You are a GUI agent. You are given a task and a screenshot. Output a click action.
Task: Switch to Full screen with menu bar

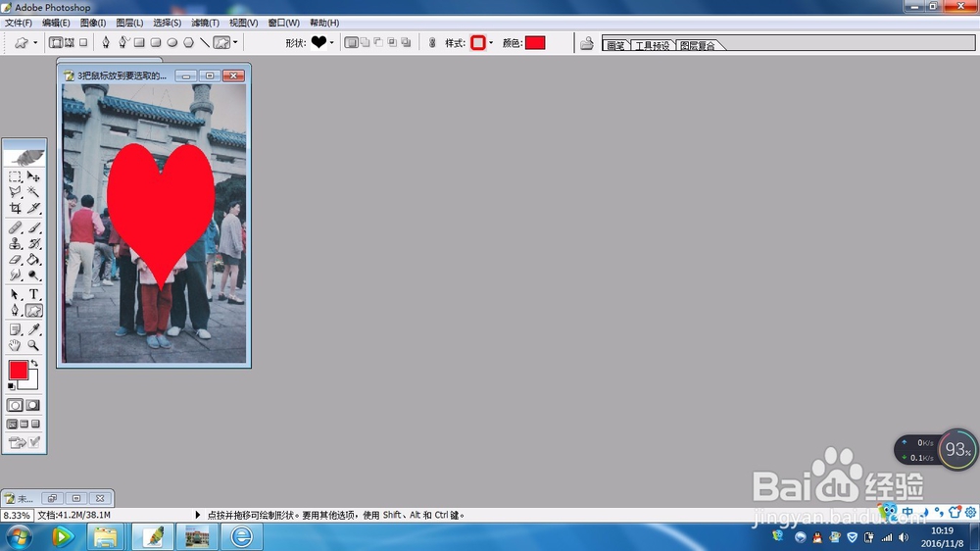[x=24, y=425]
